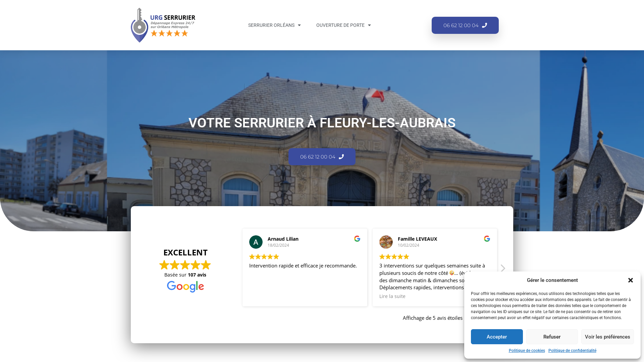Image resolution: width=644 pixels, height=362 pixels.
Task: Open the Politique de confidentialité link
Action: 572,351
